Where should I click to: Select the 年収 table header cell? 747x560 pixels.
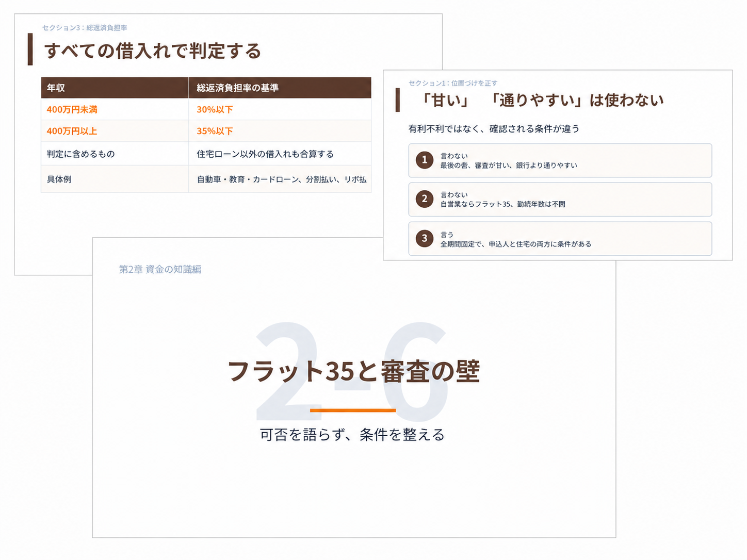point(115,88)
